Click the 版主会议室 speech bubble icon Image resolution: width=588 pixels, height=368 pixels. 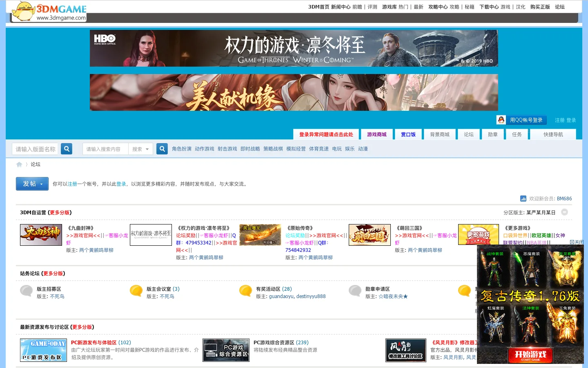(136, 291)
